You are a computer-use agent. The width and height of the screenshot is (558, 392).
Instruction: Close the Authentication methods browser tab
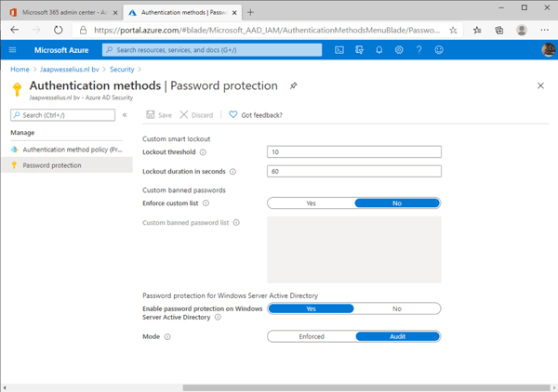(x=234, y=12)
